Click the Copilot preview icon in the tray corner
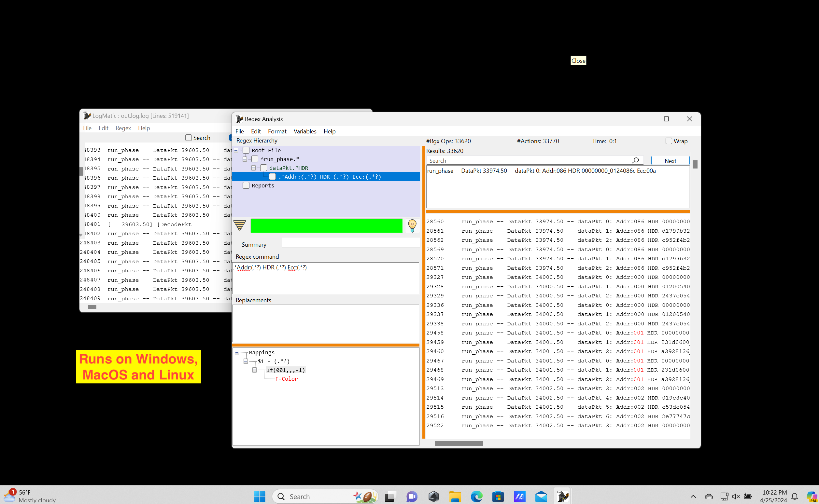 (811, 496)
